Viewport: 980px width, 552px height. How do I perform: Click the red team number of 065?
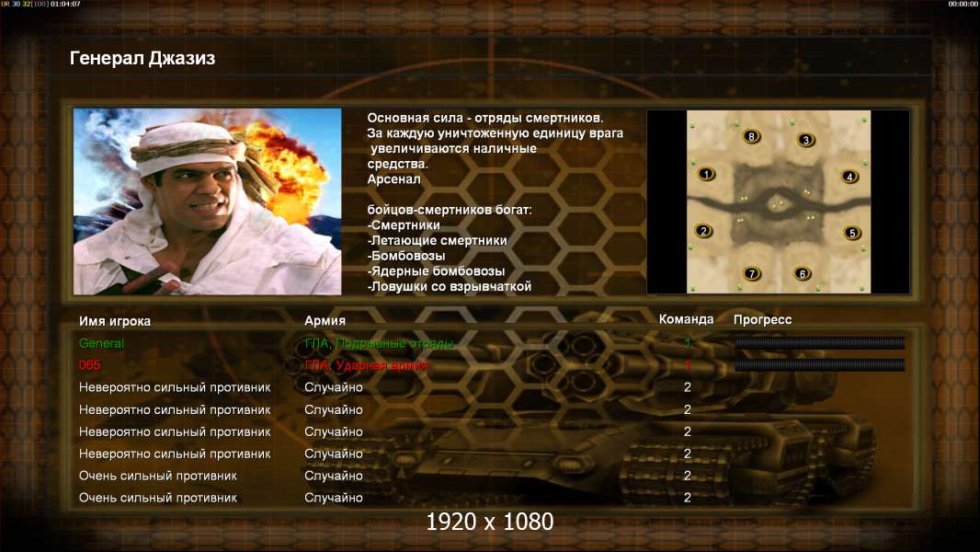[688, 365]
